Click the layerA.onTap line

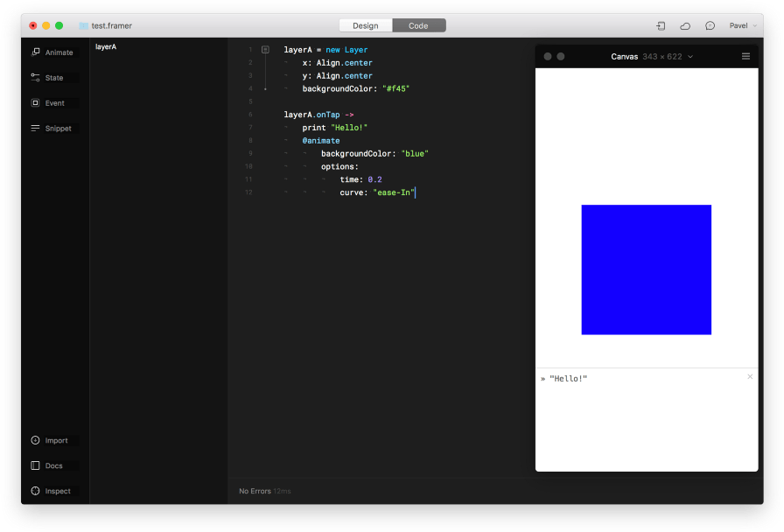(318, 115)
